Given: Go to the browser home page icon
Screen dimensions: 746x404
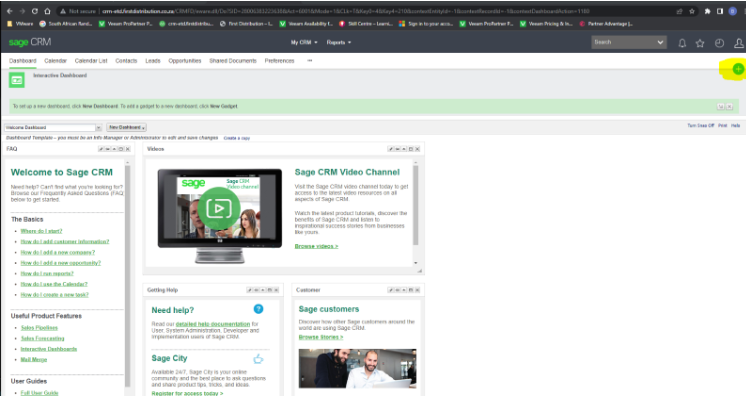Looking at the screenshot, I should point(47,11).
